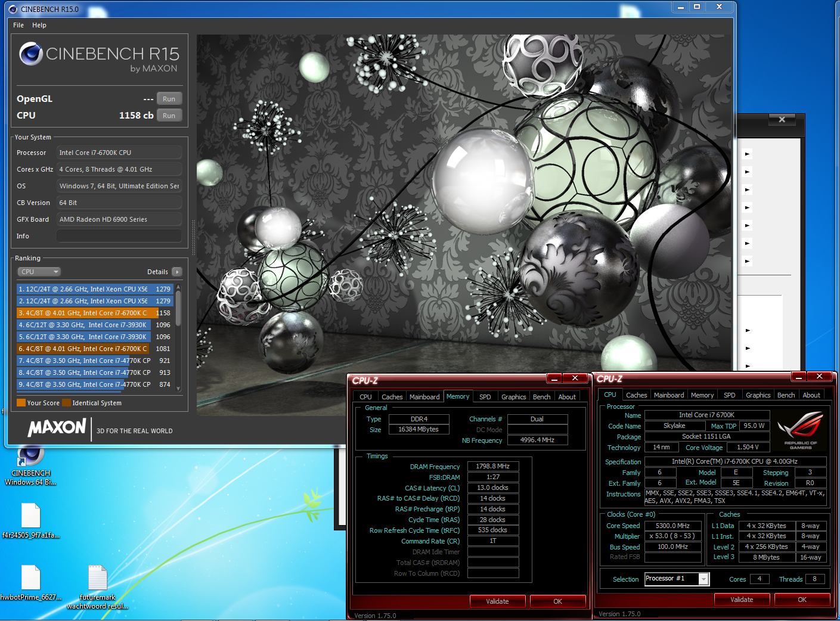Open the SPD tab in left CPU-Z window

pos(485,397)
